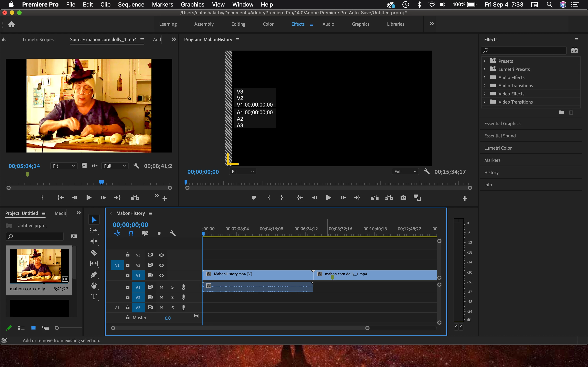Viewport: 588px width, 367px height.
Task: Open Program monitor Fit zoom dropdown
Action: point(243,172)
